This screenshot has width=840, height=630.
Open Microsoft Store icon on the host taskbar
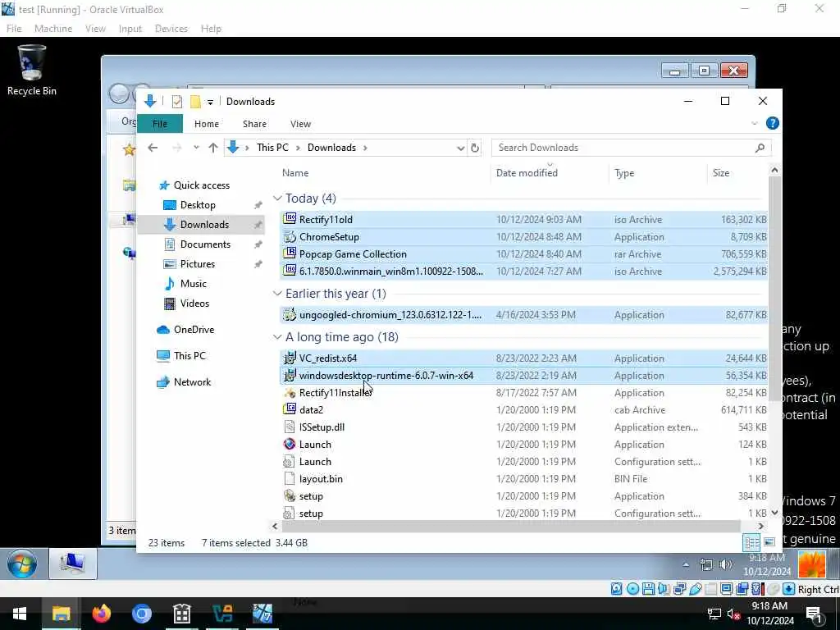tap(182, 614)
